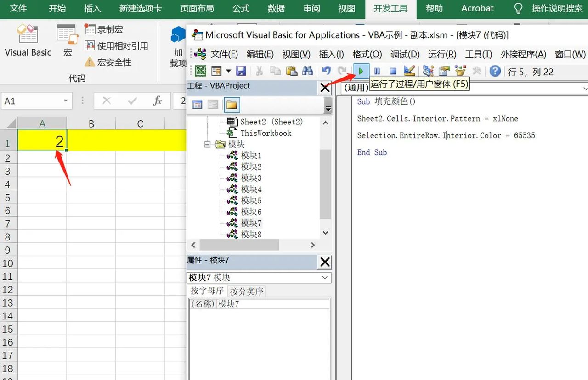Click the View Code icon in Project Explorer
This screenshot has width=588, height=380.
point(197,105)
